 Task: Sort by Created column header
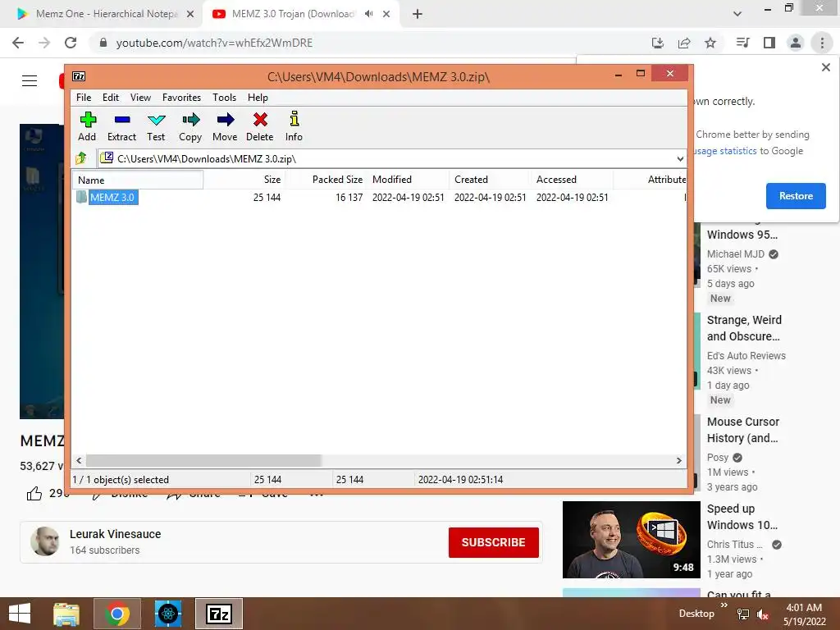(x=491, y=180)
